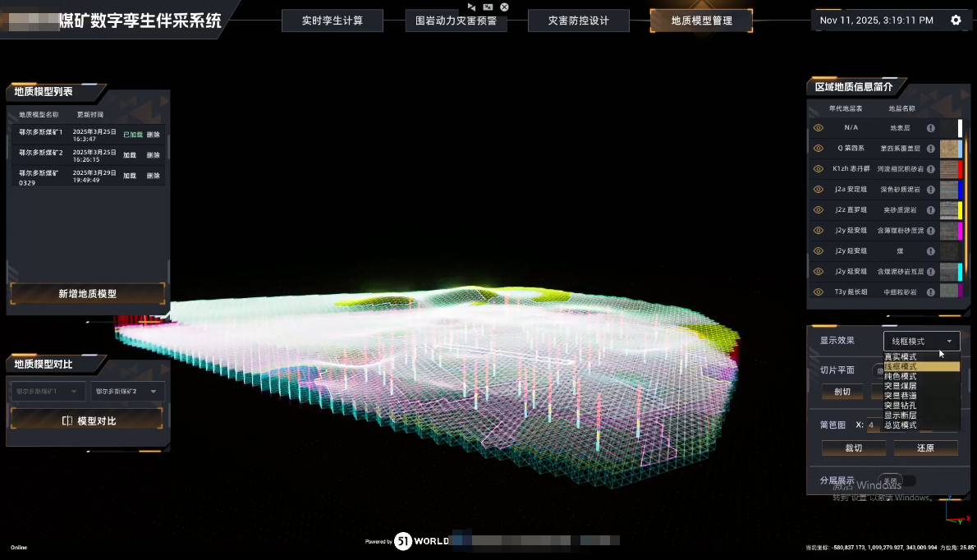The image size is (977, 560).
Task: Switch to the 灾害防控设计 tab
Action: point(579,21)
